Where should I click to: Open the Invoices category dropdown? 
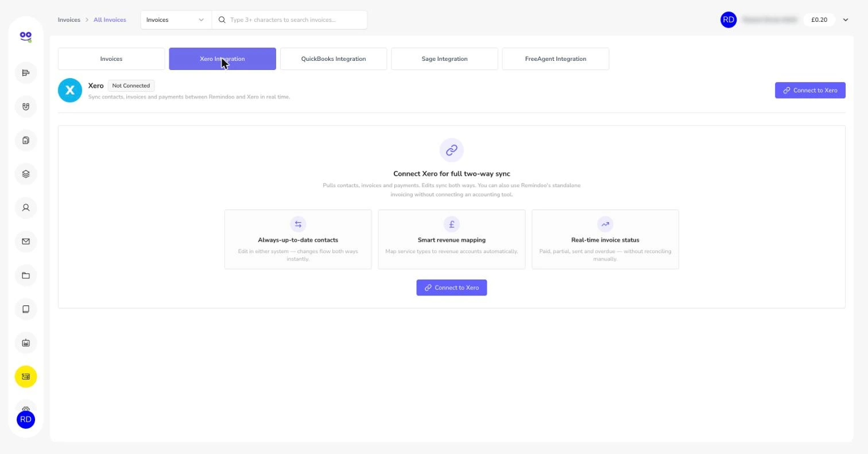pos(176,20)
